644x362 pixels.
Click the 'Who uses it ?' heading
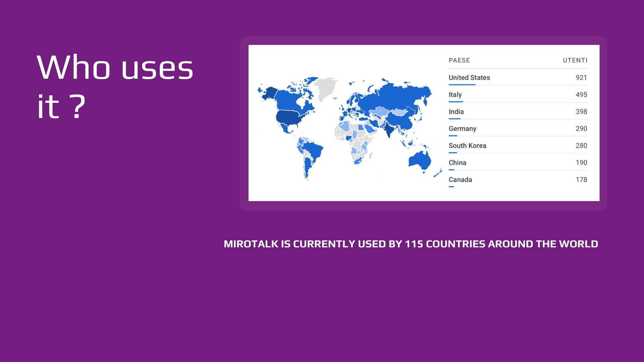115,86
